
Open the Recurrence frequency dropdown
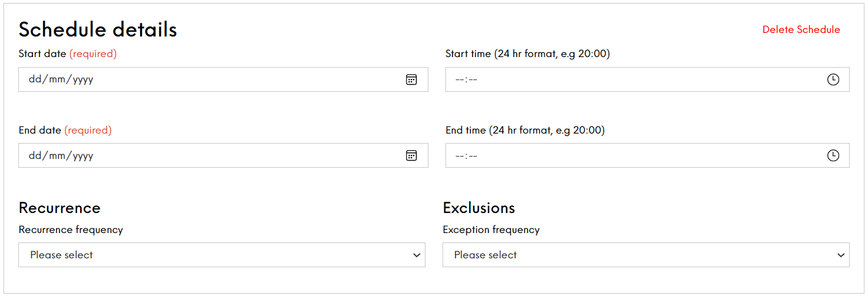click(222, 255)
